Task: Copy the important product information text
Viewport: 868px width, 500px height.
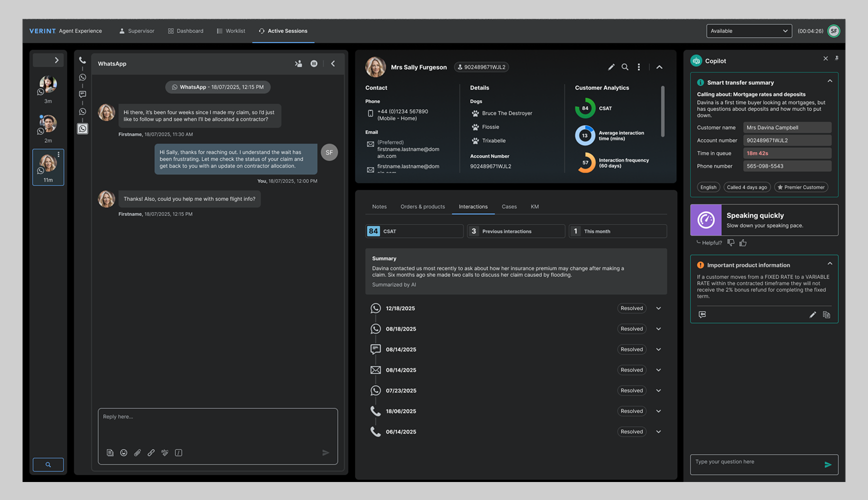Action: click(826, 314)
